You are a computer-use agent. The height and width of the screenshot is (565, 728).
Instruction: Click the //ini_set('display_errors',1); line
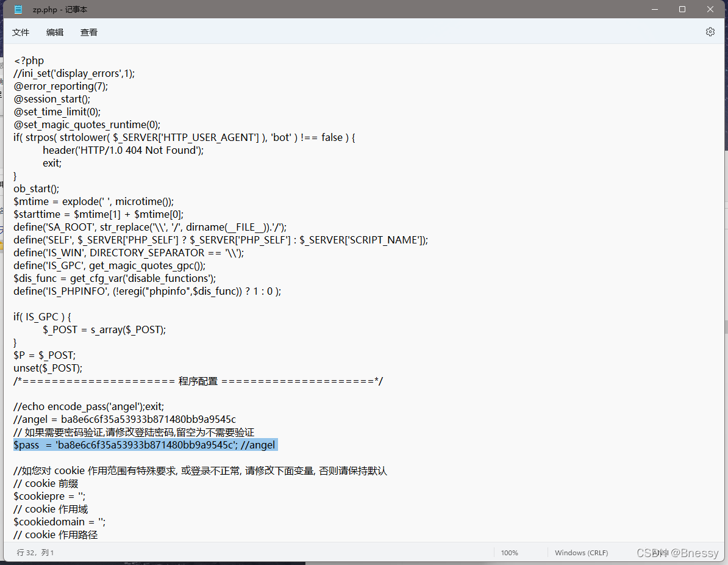coord(74,73)
